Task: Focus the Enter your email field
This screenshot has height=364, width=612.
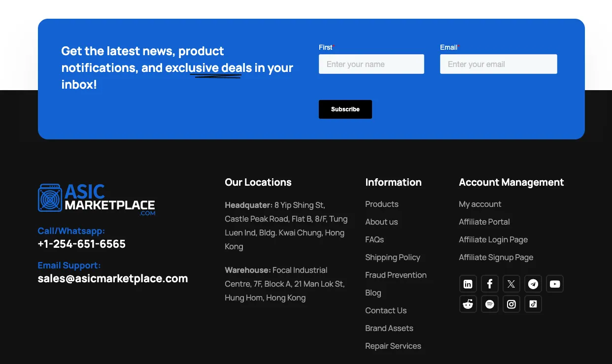Action: tap(499, 64)
